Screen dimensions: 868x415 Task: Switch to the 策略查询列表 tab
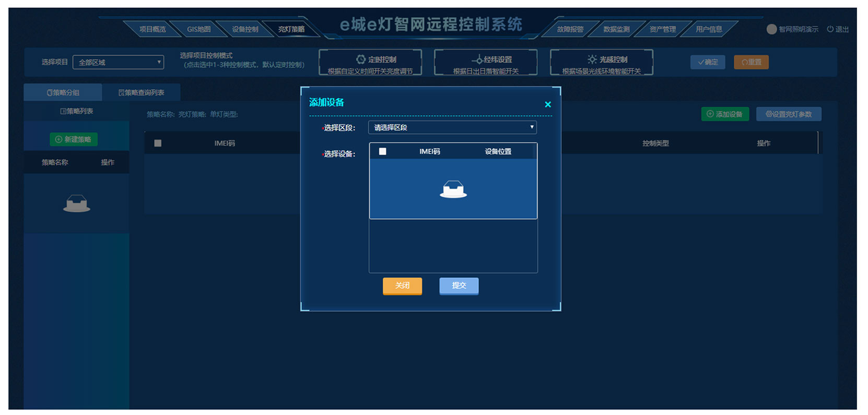pos(141,93)
